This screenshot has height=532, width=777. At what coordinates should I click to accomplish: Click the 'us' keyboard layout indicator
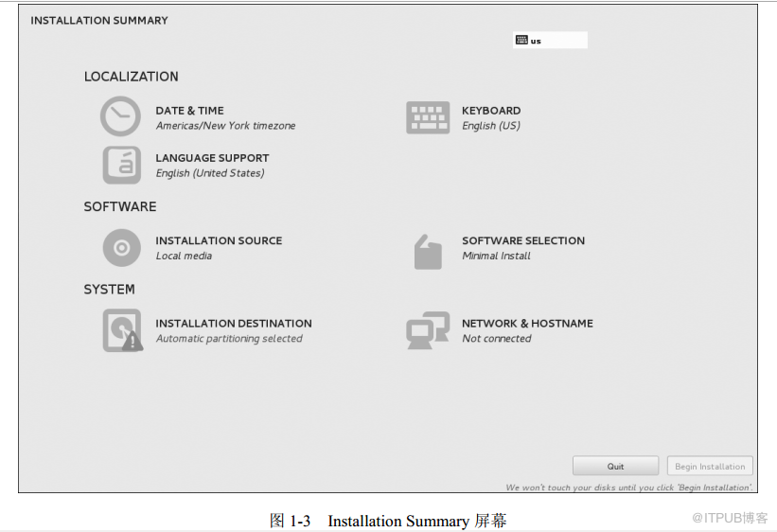(x=550, y=40)
